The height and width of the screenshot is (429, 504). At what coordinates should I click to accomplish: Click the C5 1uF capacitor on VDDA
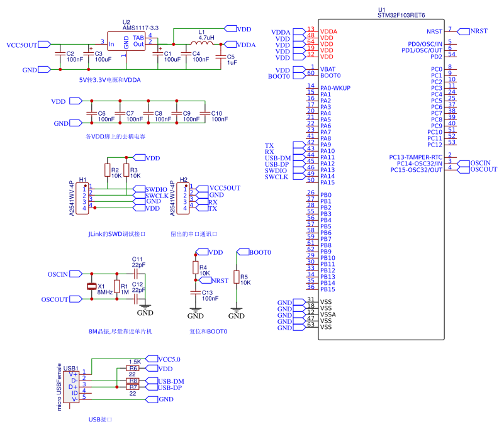point(221,57)
